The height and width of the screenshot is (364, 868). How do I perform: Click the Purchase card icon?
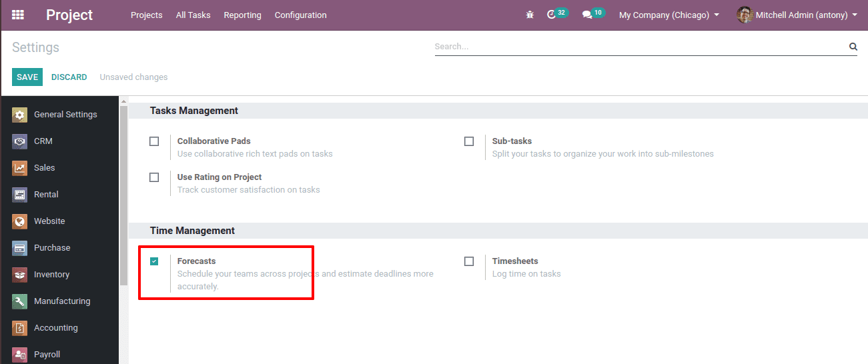pyautogui.click(x=20, y=248)
